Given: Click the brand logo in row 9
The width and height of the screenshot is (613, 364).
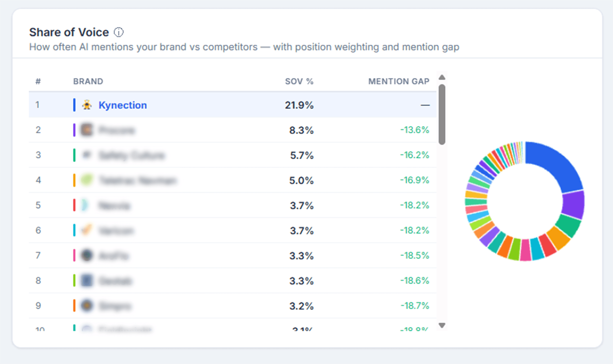Looking at the screenshot, I should point(87,306).
